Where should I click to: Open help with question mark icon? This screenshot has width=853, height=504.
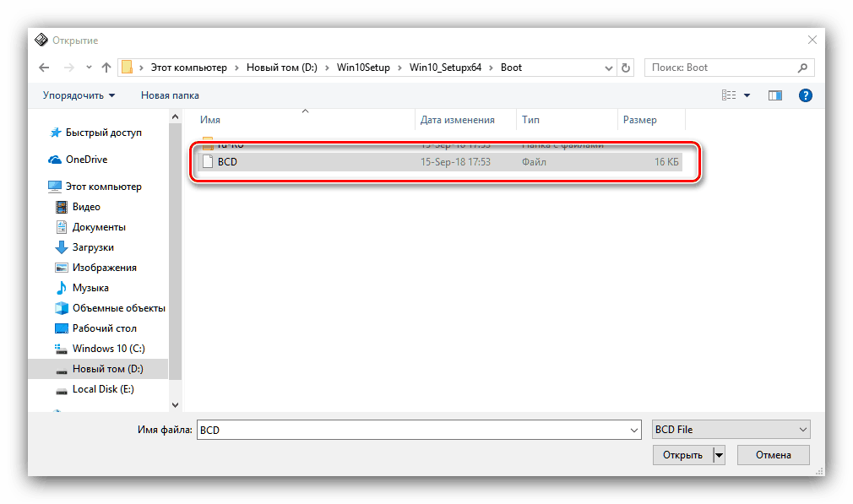[x=806, y=95]
